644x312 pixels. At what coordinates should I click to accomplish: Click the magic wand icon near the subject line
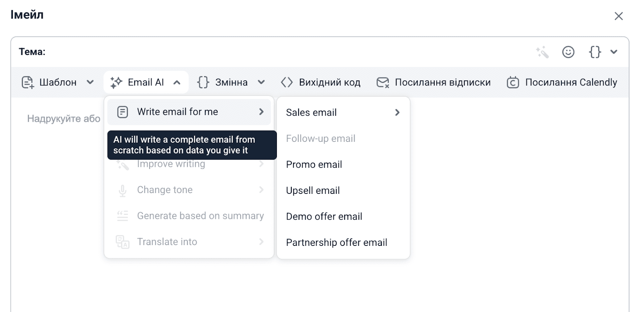point(542,52)
